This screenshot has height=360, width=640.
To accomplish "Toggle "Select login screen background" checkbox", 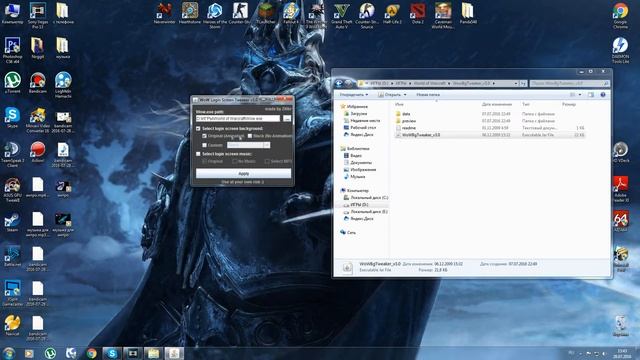I will (198, 129).
